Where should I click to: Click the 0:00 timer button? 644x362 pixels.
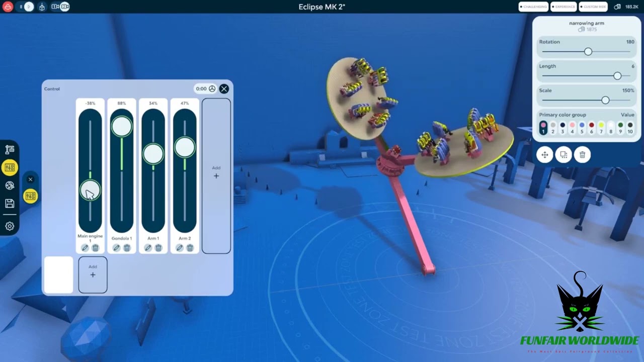[x=205, y=88]
